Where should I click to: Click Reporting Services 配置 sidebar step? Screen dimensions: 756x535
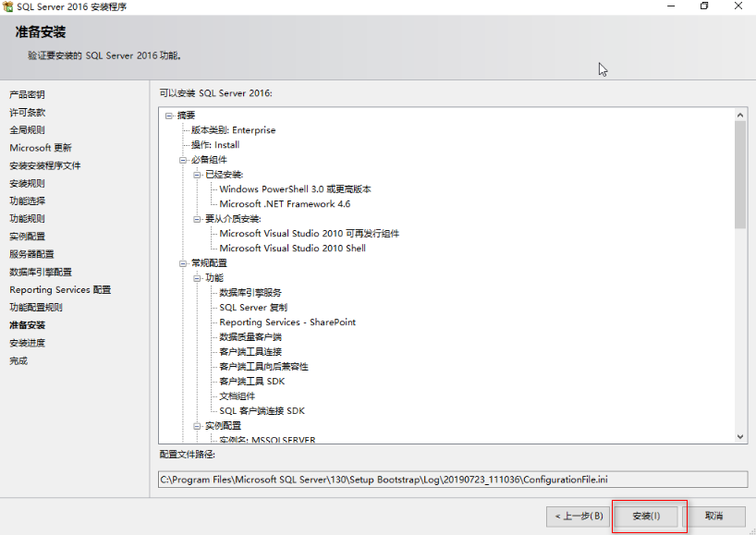(x=60, y=289)
